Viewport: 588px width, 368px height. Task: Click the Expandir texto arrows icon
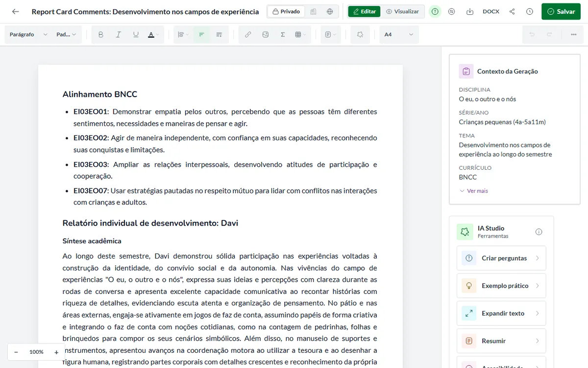(x=469, y=313)
